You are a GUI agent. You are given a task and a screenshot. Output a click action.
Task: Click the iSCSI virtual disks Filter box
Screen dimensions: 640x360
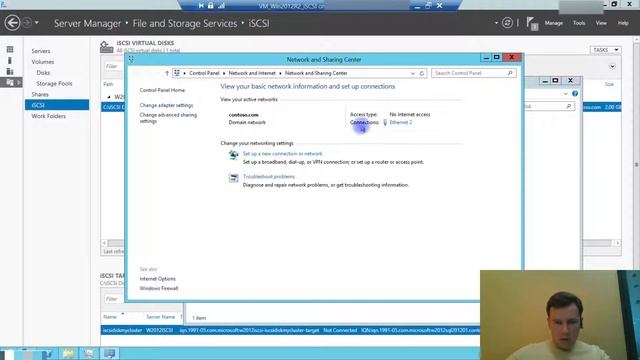[114, 66]
